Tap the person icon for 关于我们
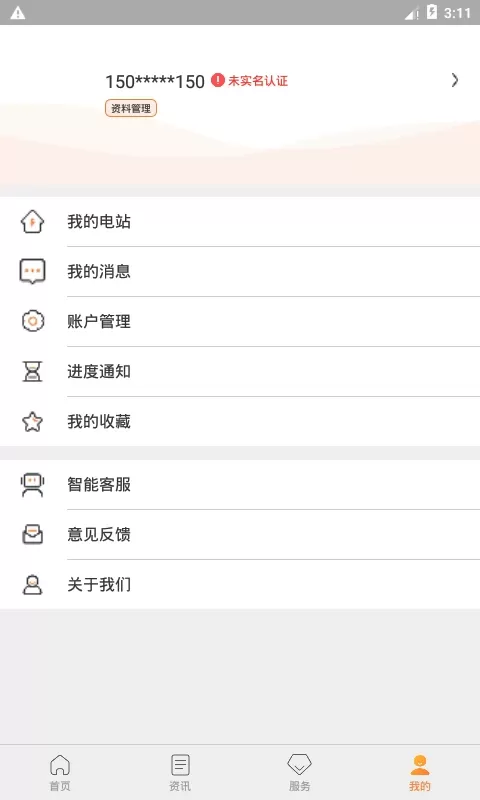 32,584
